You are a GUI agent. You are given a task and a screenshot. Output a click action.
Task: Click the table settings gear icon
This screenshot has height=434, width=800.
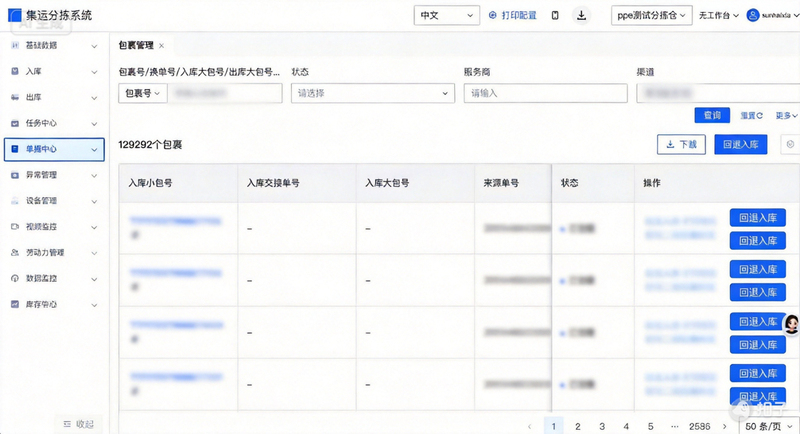(x=790, y=144)
